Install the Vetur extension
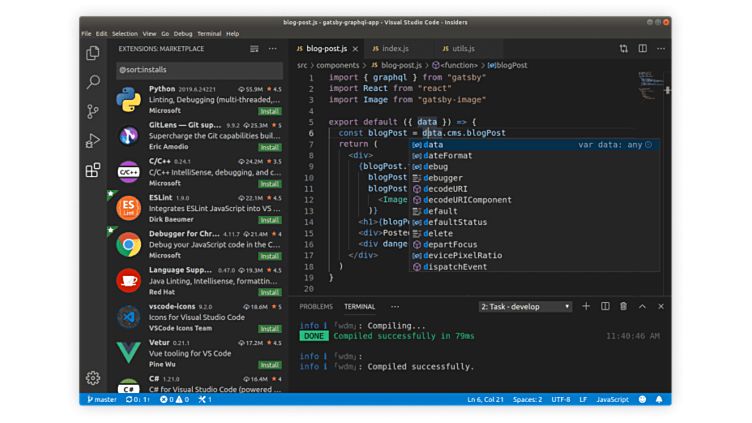 [x=270, y=365]
